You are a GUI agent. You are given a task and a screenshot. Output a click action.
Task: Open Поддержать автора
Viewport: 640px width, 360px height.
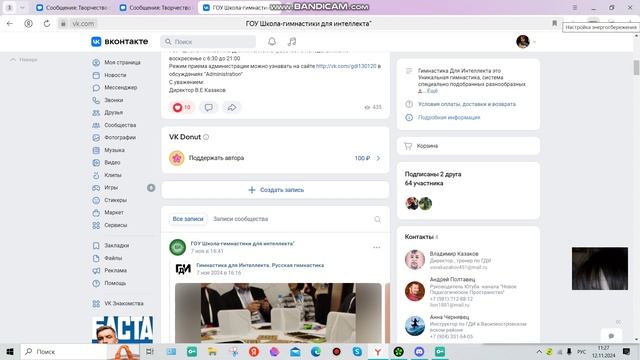216,158
